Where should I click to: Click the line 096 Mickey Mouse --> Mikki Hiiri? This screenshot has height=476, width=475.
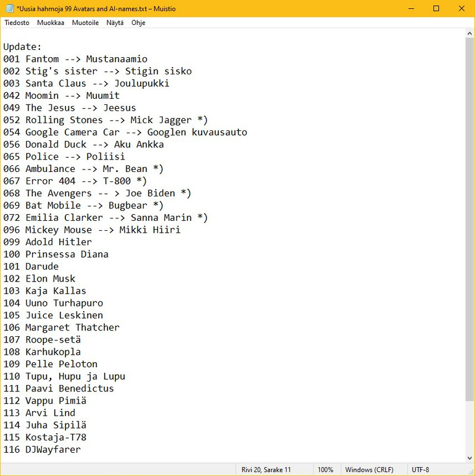click(92, 230)
